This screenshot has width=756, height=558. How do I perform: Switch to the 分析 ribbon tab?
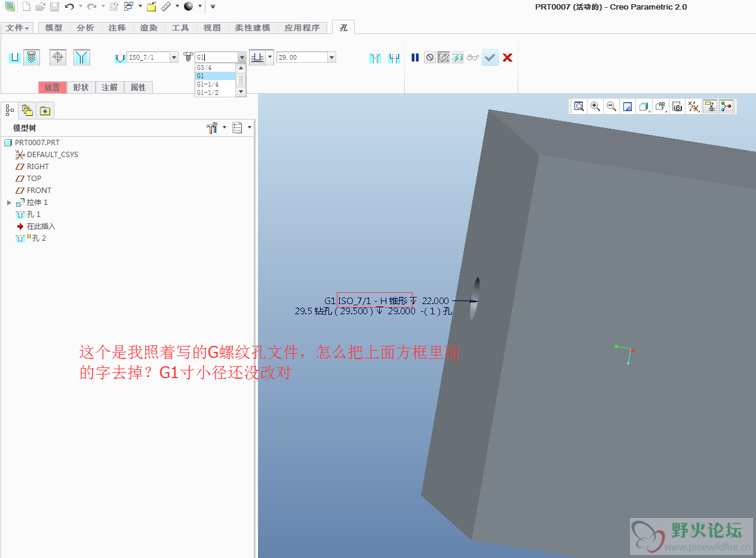pyautogui.click(x=85, y=27)
